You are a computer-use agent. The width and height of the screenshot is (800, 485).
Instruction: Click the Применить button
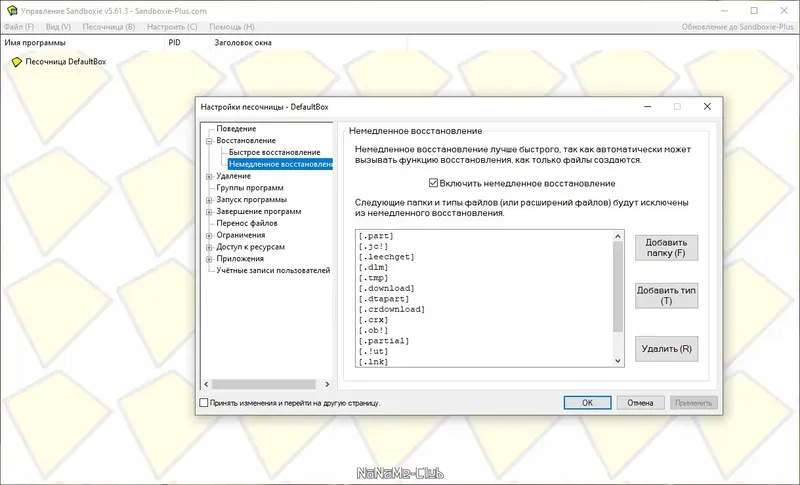(x=693, y=402)
